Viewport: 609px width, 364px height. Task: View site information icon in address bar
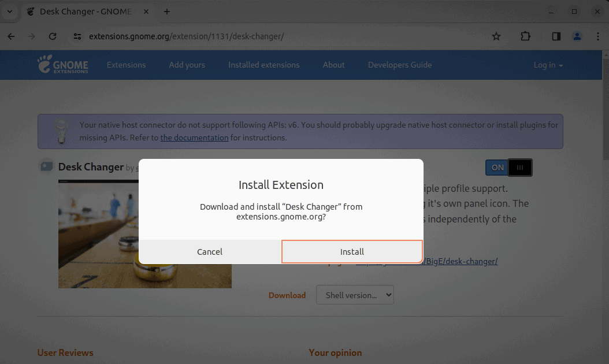coord(77,36)
